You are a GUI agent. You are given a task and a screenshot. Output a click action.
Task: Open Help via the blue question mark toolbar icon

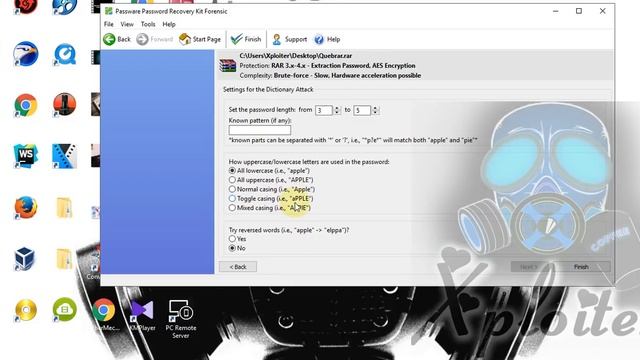coord(327,39)
